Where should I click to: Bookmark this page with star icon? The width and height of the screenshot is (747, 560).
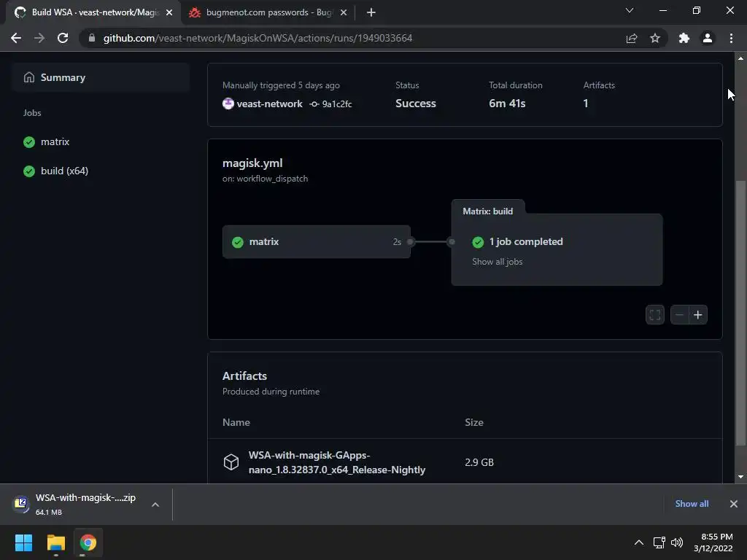[x=655, y=38]
